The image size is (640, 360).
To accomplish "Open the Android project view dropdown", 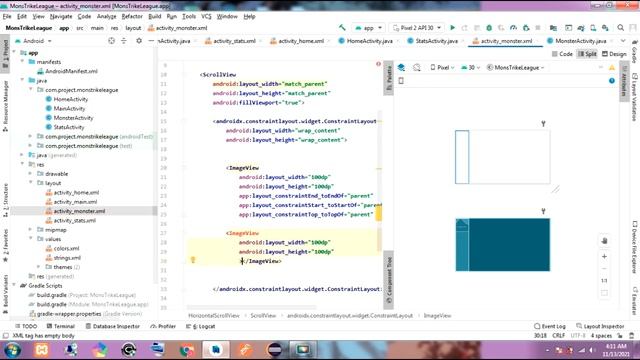I will 33,41.
